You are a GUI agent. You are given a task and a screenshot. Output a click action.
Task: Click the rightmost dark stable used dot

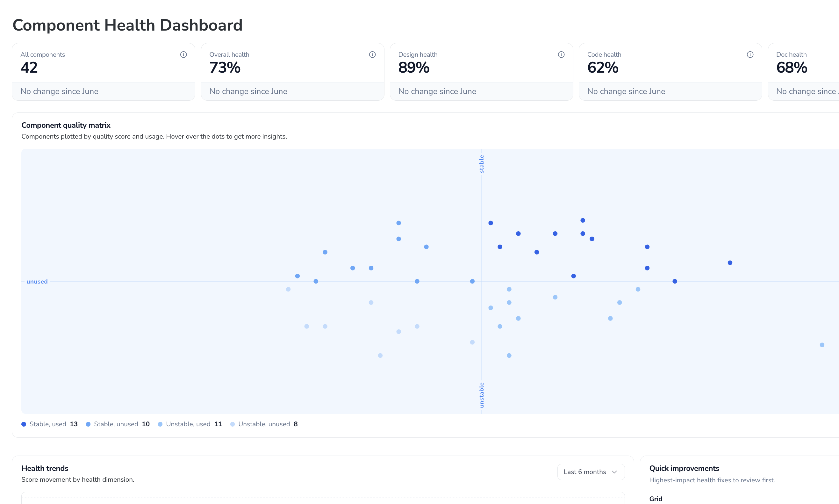(730, 263)
